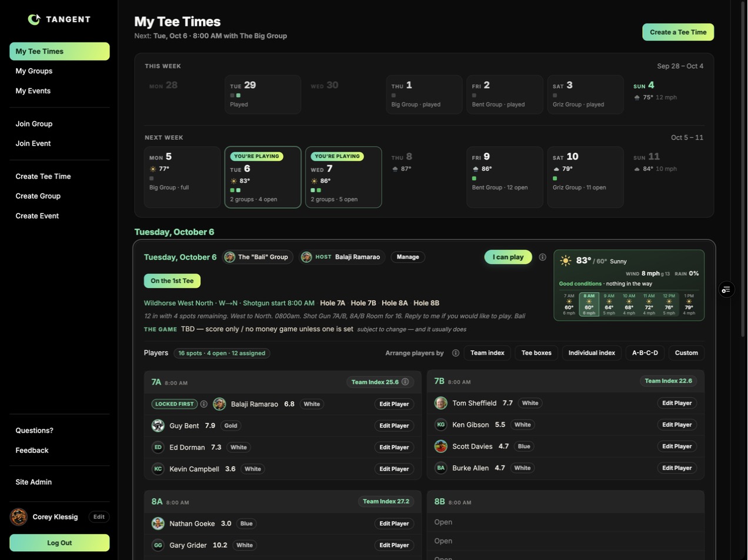Click Edit next to Corey Klessig
The width and height of the screenshot is (748, 560).
(x=99, y=517)
